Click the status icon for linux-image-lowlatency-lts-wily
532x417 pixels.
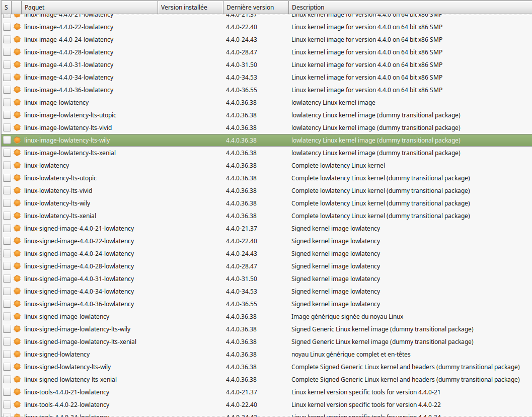click(17, 140)
